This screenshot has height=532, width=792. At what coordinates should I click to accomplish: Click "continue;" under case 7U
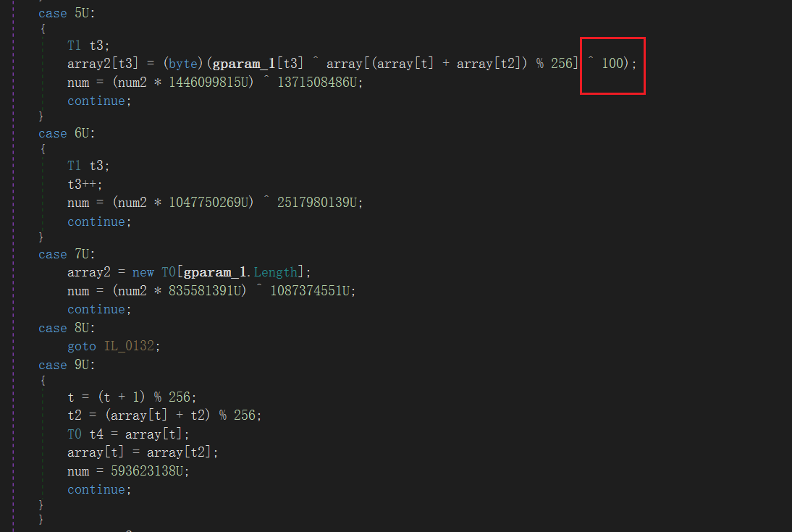(99, 309)
